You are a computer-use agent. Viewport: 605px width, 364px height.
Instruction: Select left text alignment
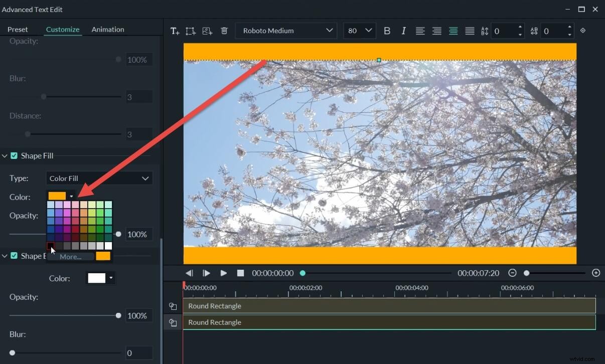coord(420,31)
